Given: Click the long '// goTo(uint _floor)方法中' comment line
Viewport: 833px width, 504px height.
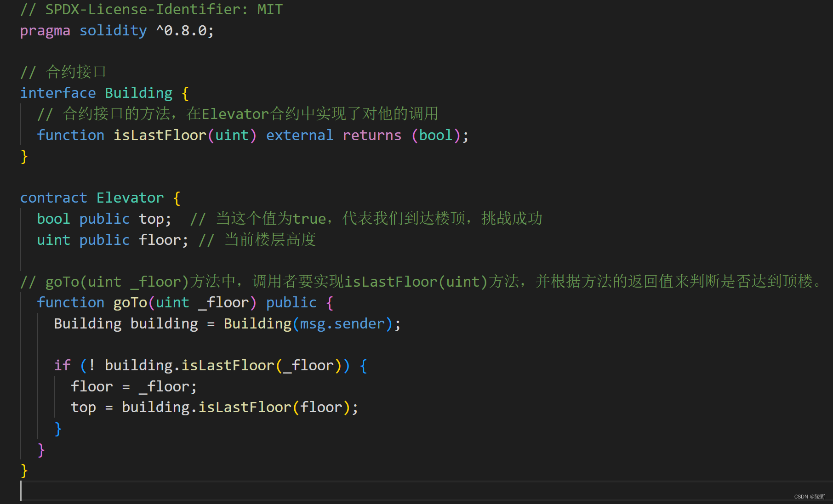Looking at the screenshot, I should [422, 282].
